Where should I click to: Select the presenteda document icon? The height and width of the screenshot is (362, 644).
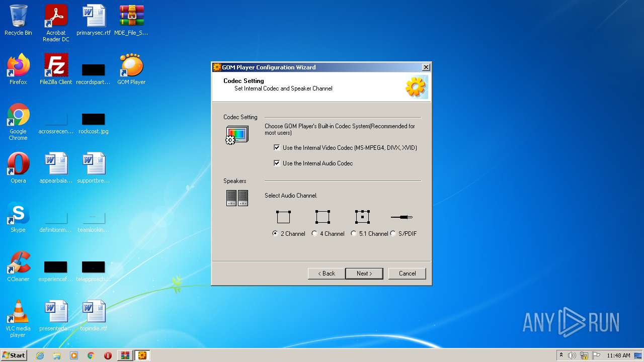[x=56, y=316]
